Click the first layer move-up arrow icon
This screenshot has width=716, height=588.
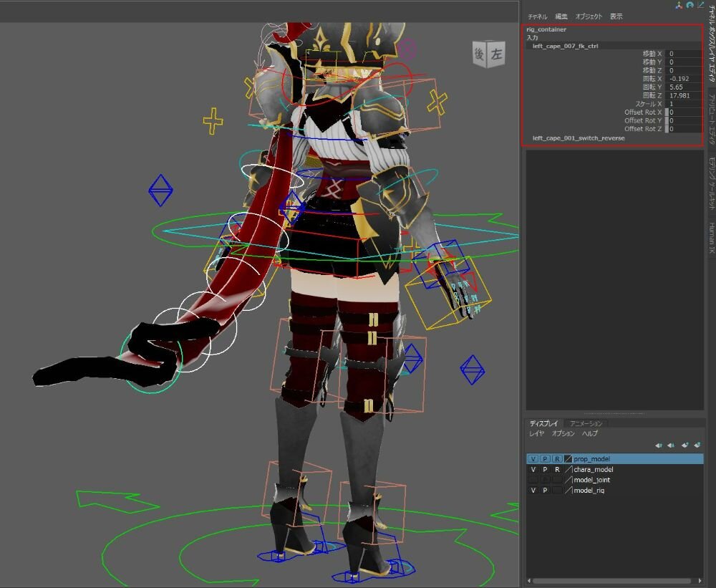[659, 445]
